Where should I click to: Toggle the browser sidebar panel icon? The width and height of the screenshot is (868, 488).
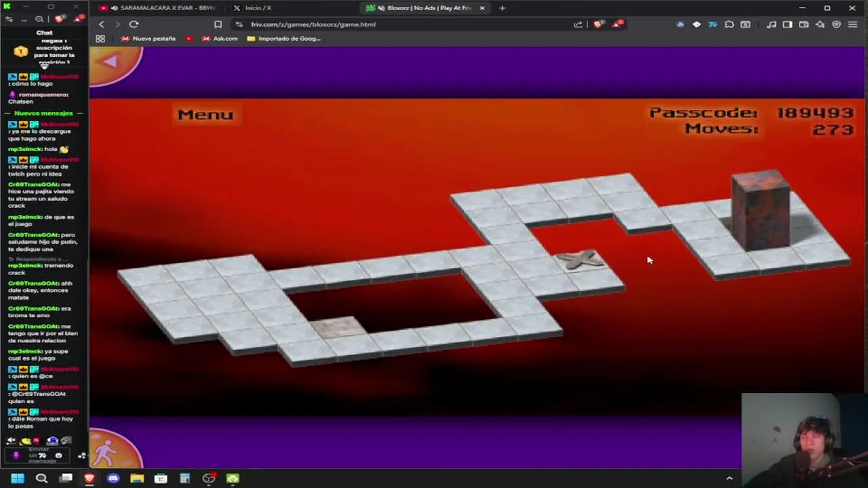[787, 24]
